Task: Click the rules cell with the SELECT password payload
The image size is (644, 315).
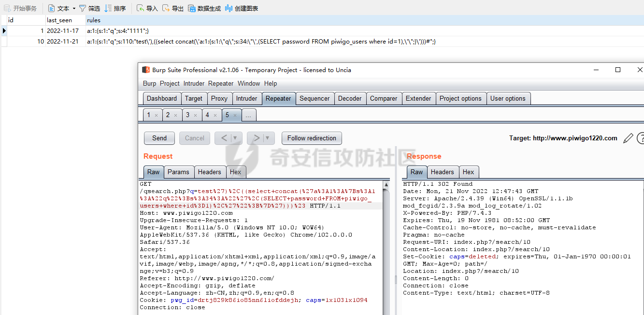Action: click(364, 42)
